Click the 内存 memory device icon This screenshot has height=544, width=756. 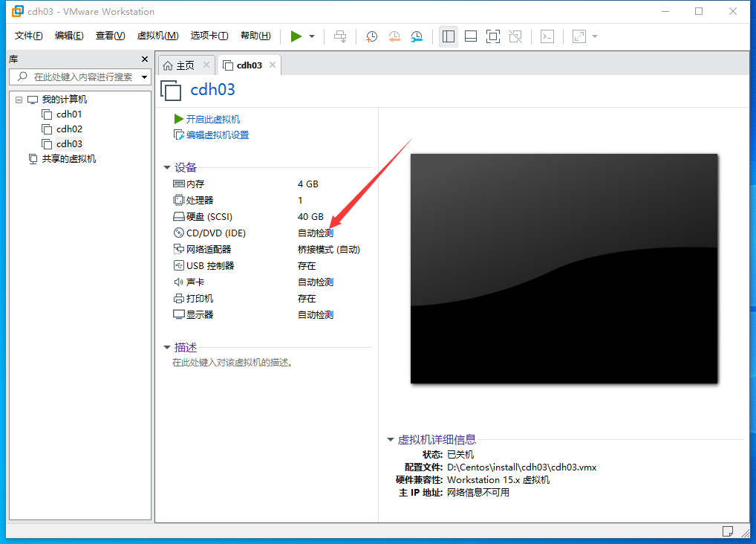(x=179, y=184)
